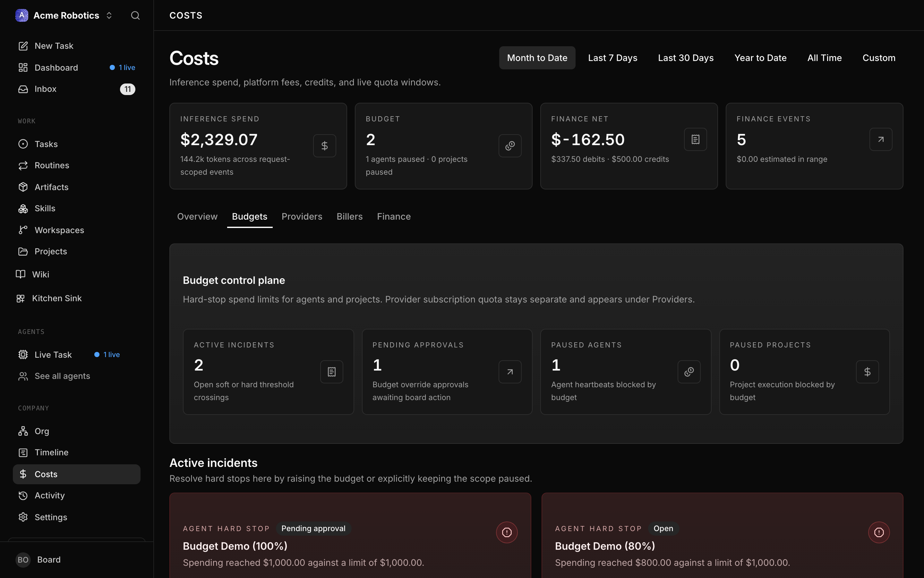Screen dimensions: 924x578
Task: Open Finance Events arrow icon
Action: 881,140
